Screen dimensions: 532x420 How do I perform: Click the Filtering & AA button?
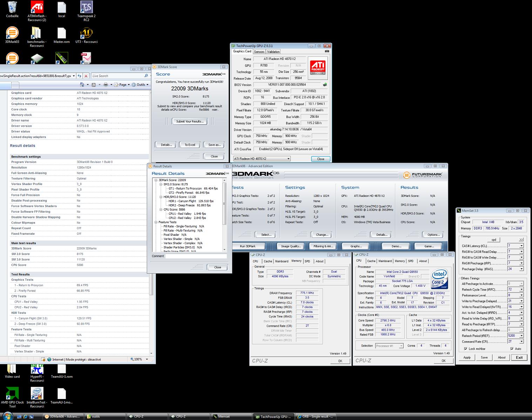(323, 246)
